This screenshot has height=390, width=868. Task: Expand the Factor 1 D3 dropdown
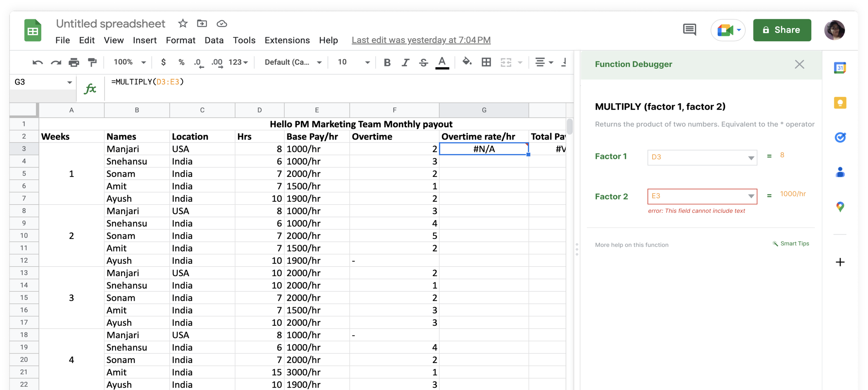751,158
